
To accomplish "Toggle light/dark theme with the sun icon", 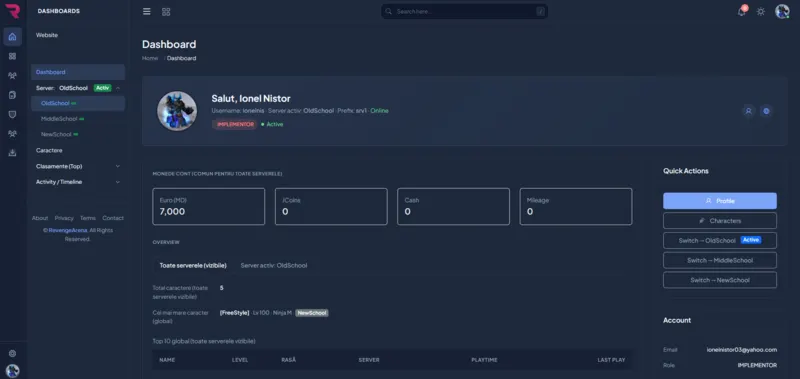I will (x=761, y=11).
